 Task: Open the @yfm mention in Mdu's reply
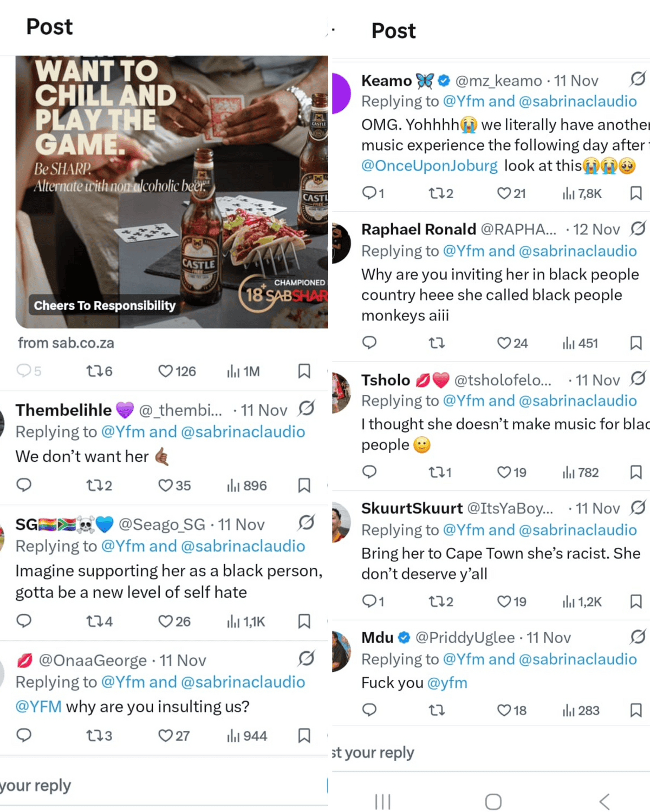[x=447, y=683]
